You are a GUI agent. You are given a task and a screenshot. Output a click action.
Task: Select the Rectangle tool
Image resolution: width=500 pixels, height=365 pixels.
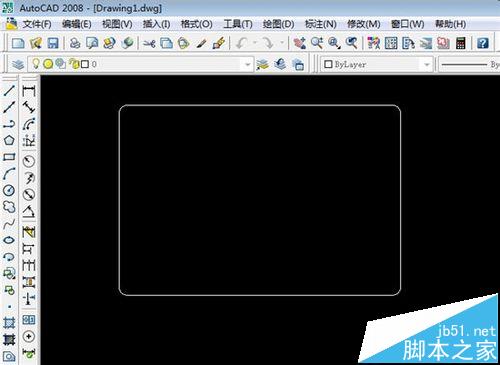point(9,157)
